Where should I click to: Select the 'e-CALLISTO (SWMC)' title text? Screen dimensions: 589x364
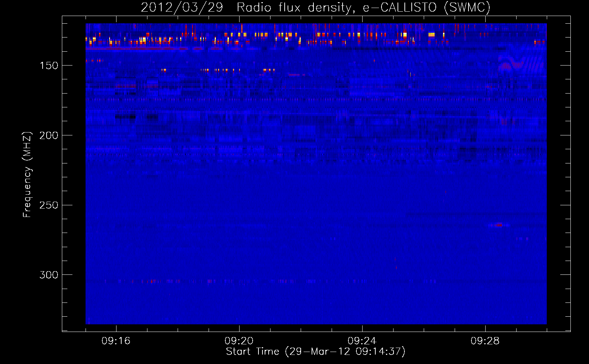coord(427,8)
